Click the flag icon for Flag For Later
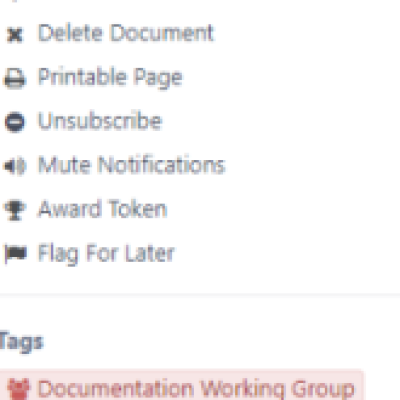 [15, 254]
